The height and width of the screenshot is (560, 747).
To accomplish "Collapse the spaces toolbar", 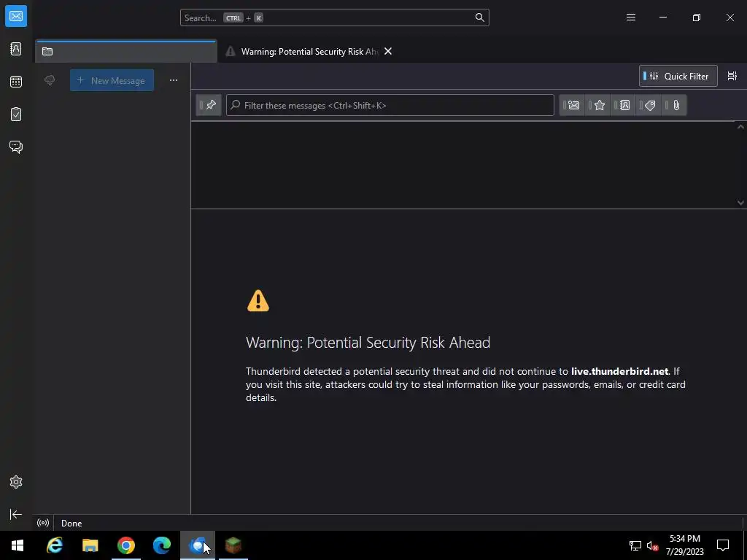I will [16, 514].
